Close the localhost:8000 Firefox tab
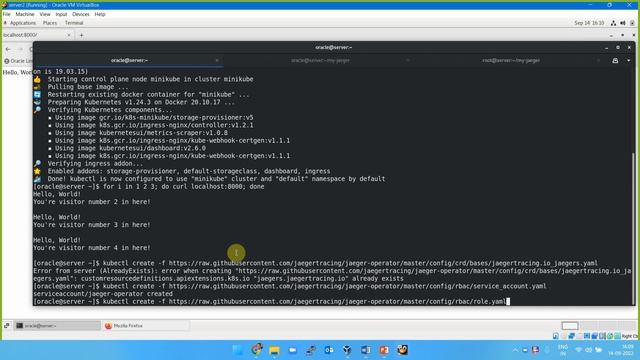 (x=69, y=35)
